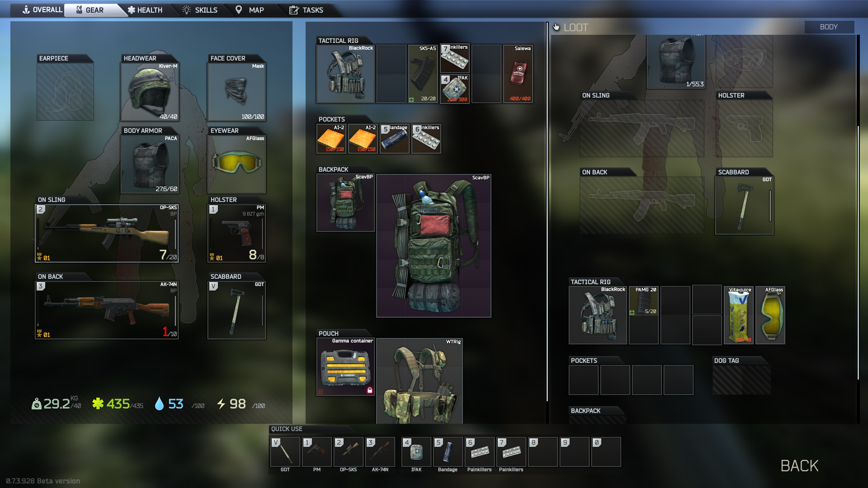Open the OVERALL tab
Screen dimensions: 868x488
(x=42, y=10)
